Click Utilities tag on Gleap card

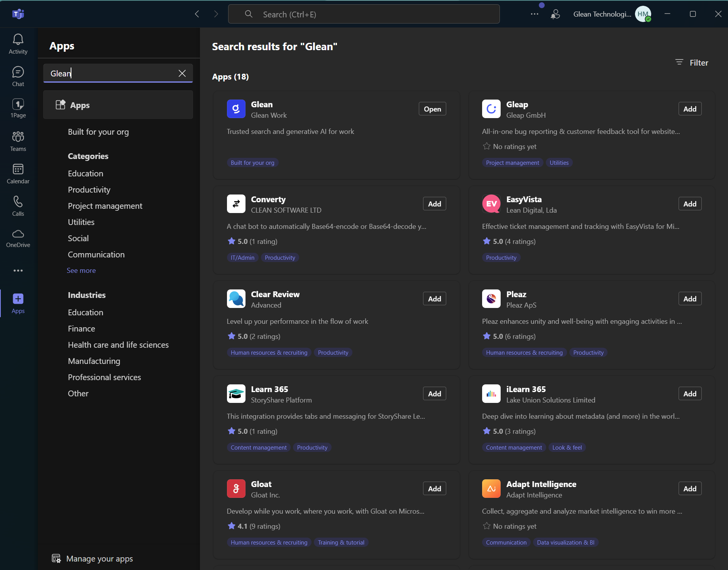pos(559,163)
